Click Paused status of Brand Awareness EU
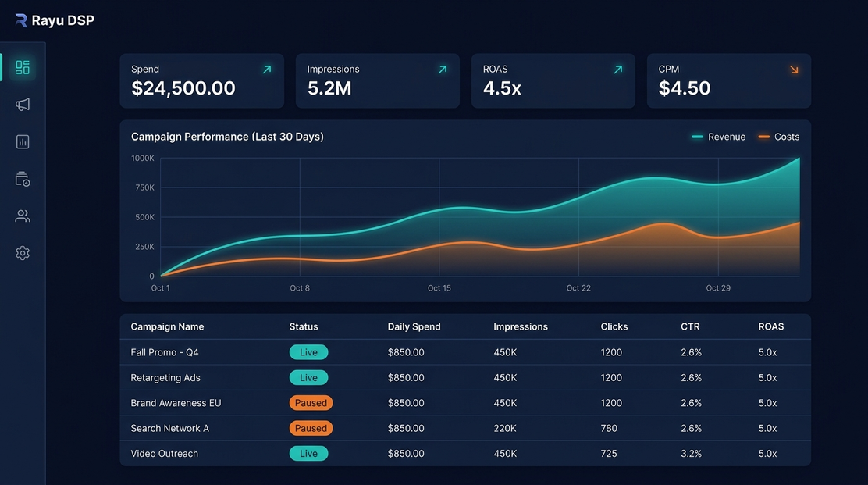Viewport: 868px width, 485px height. click(x=311, y=403)
